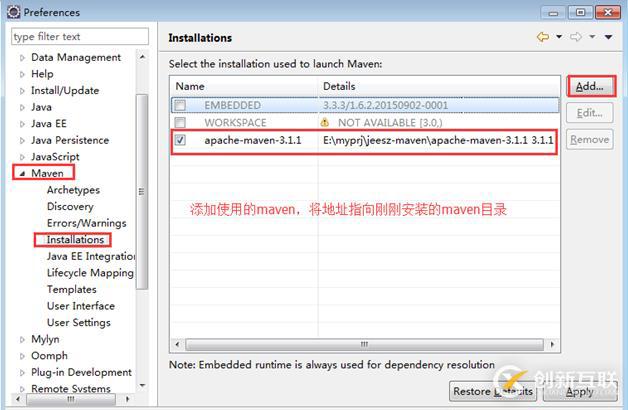Expand the Java EE tree node
Viewport: 628px width, 410px height.
22,124
